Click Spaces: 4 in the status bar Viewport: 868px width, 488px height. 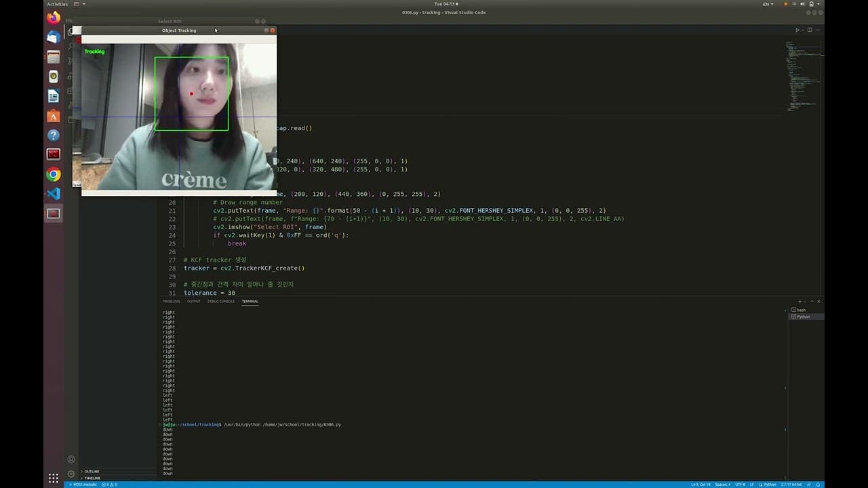click(x=722, y=485)
